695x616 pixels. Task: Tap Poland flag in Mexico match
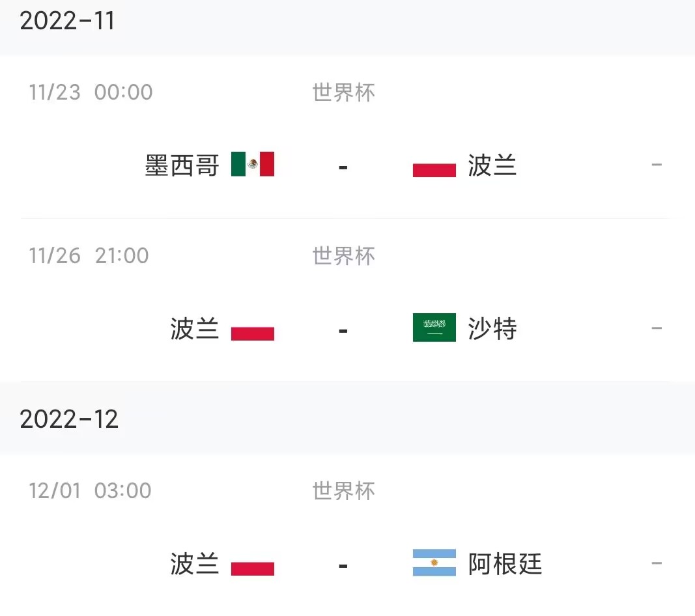tap(434, 164)
